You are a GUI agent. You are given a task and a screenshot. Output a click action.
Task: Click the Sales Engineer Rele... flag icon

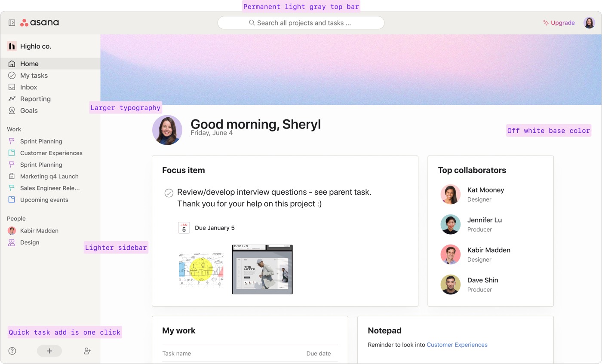pos(12,188)
